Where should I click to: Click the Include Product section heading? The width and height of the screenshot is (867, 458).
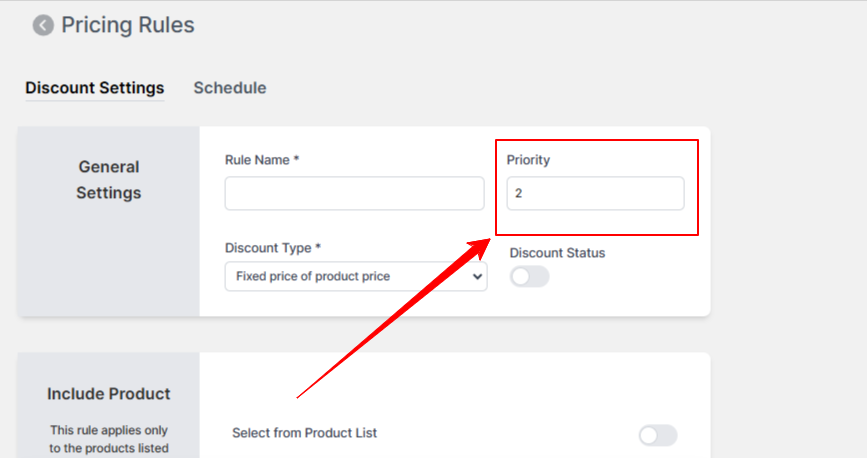tap(109, 394)
